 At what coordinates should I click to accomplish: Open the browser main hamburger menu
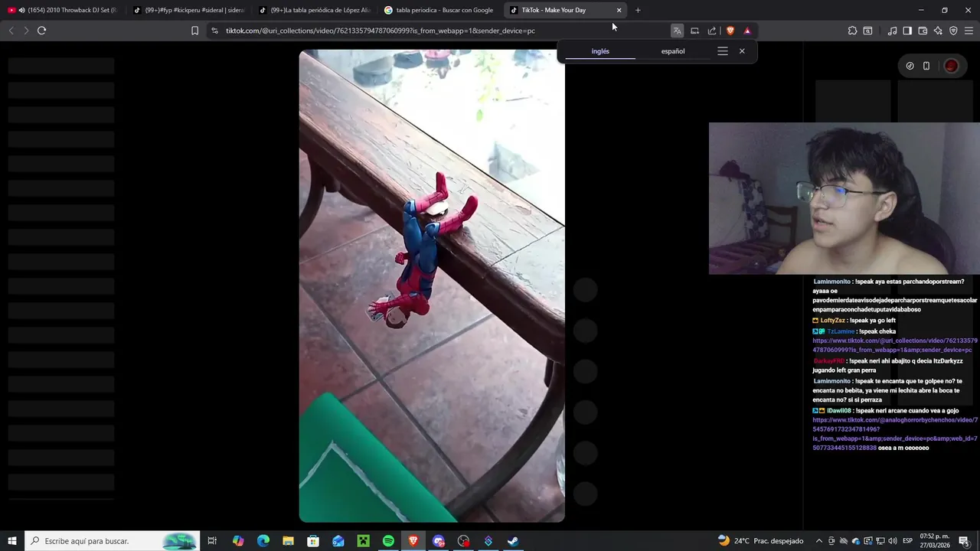coord(969,31)
